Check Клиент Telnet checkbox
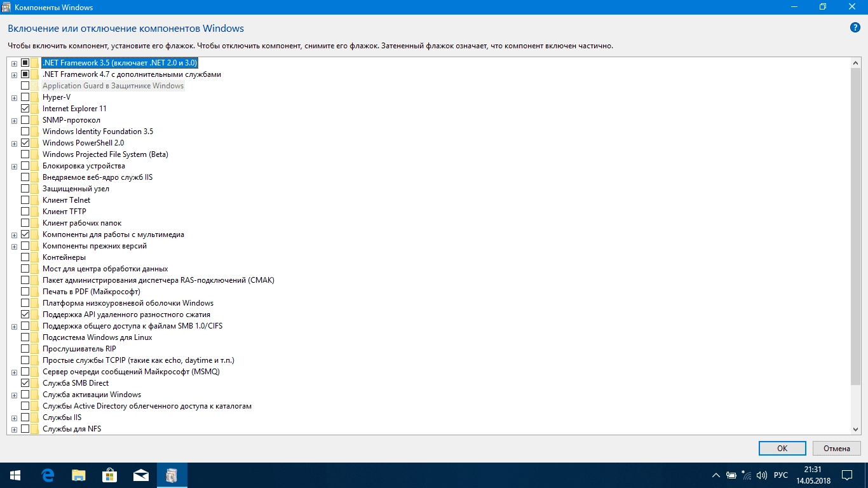868x488 pixels. [x=25, y=200]
